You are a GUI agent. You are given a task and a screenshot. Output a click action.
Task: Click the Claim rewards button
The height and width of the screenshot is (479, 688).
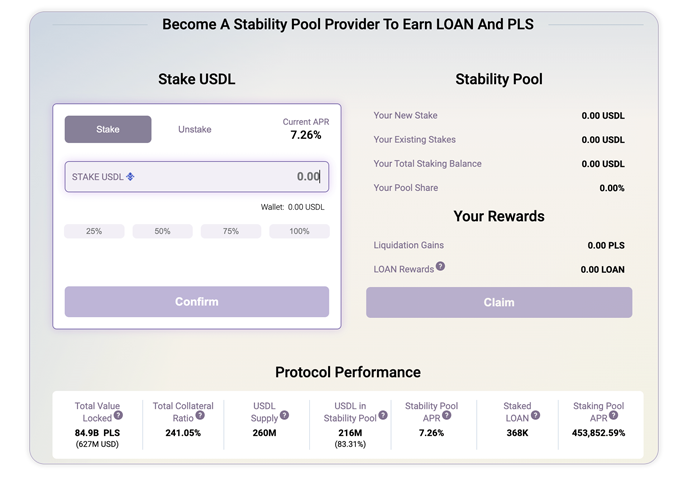click(499, 303)
